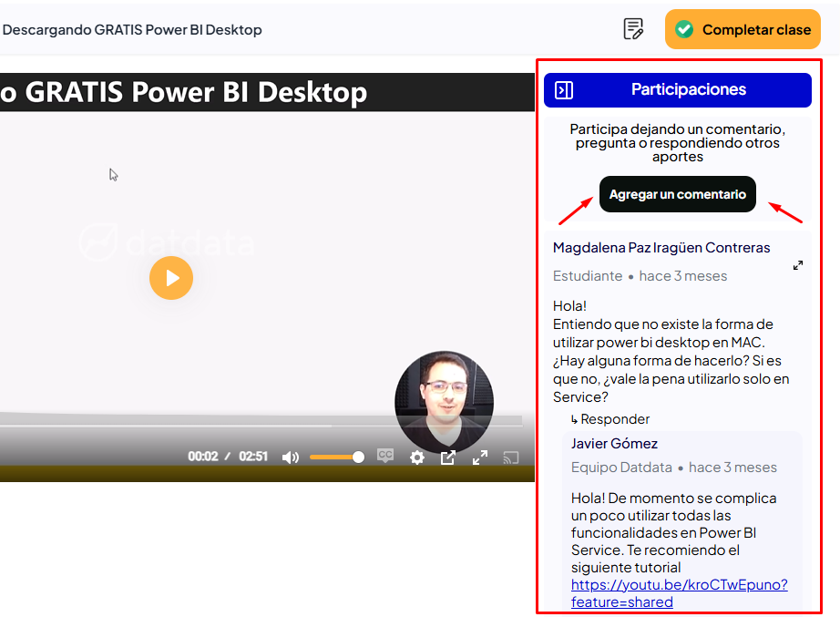Open video settings gear icon

(x=416, y=458)
